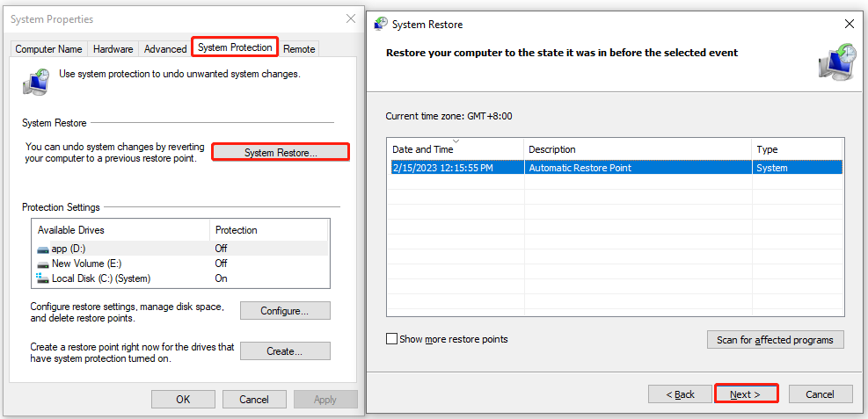The width and height of the screenshot is (868, 419).
Task: Open the Advanced tab
Action: tap(165, 48)
